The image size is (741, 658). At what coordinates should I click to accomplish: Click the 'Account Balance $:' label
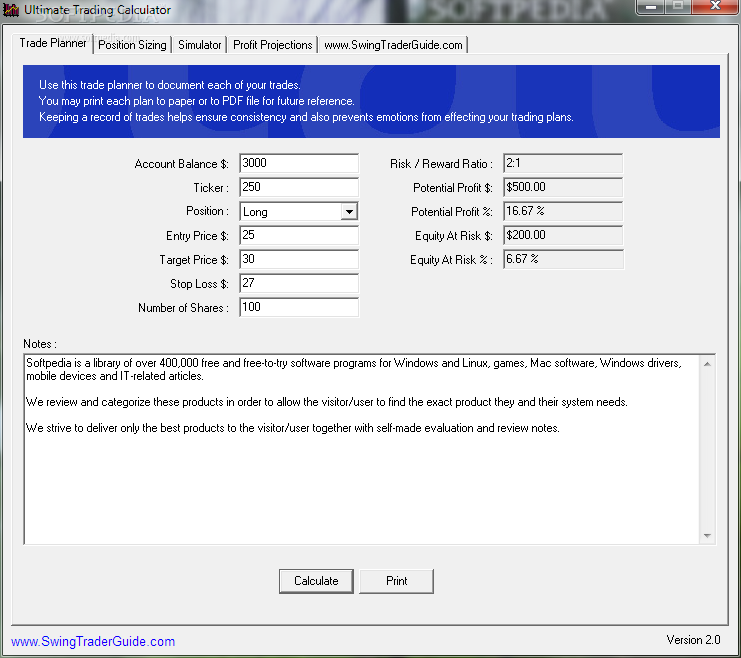pyautogui.click(x=181, y=164)
